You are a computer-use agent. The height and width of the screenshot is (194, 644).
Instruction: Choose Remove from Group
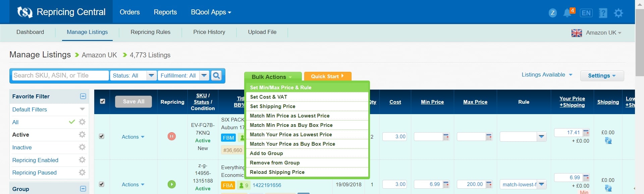307,162
